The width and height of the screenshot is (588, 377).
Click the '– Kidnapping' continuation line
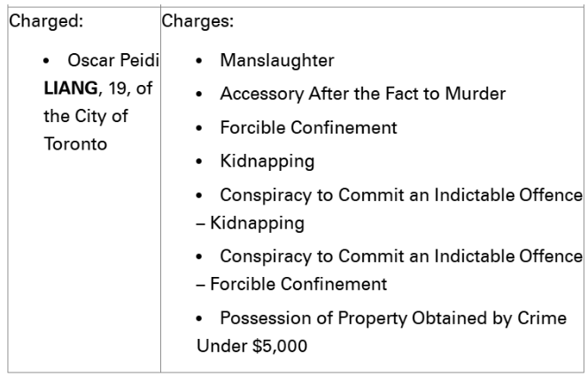click(250, 223)
